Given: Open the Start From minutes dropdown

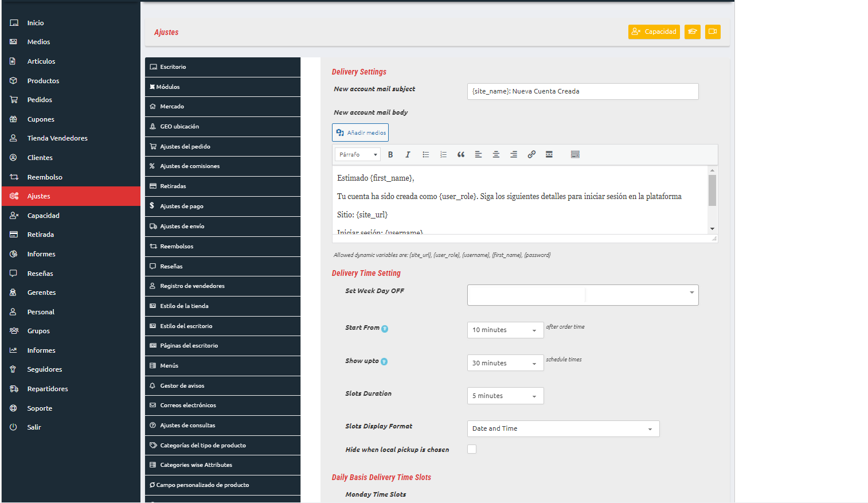Looking at the screenshot, I should click(505, 330).
